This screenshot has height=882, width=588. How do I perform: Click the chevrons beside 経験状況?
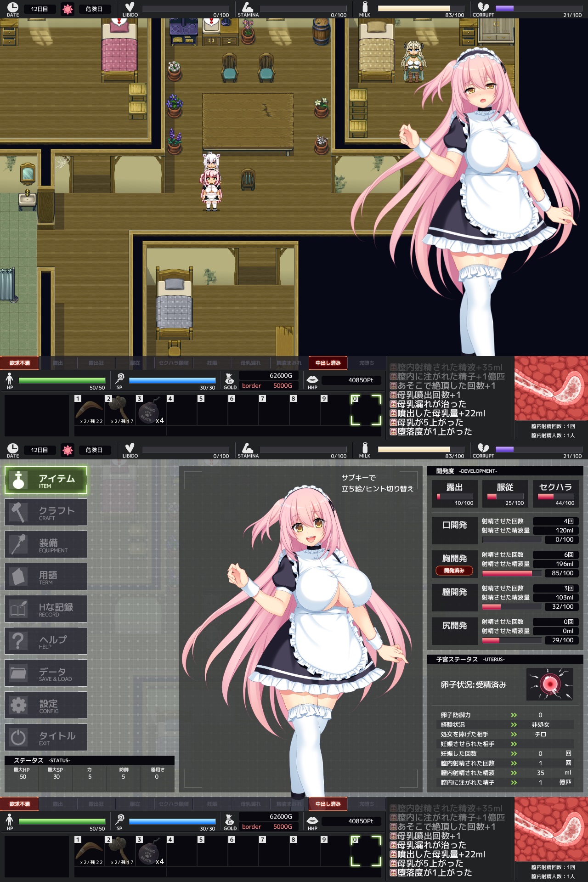pyautogui.click(x=514, y=724)
